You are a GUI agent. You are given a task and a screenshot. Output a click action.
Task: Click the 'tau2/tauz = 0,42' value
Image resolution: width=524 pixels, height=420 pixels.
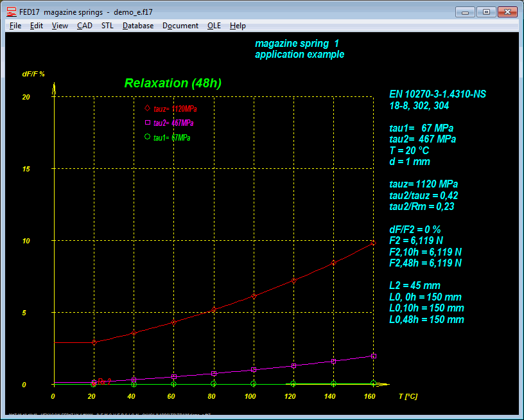(424, 195)
